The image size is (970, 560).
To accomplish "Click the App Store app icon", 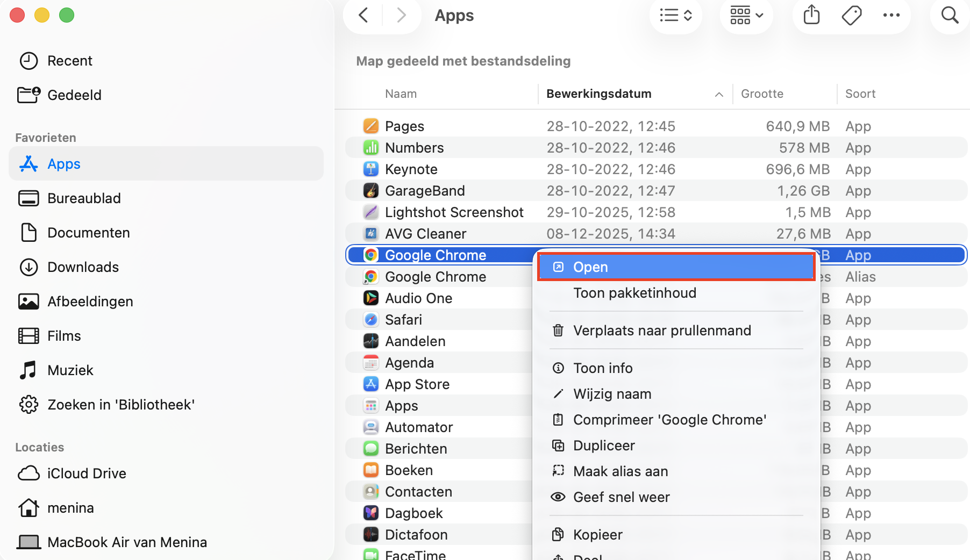I will [x=371, y=384].
